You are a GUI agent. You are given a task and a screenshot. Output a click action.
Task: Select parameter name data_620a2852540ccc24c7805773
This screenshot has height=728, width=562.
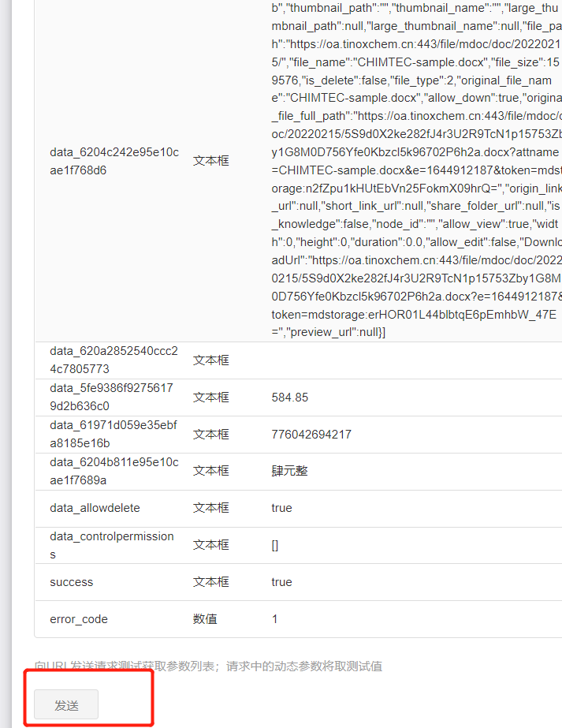[x=114, y=360]
